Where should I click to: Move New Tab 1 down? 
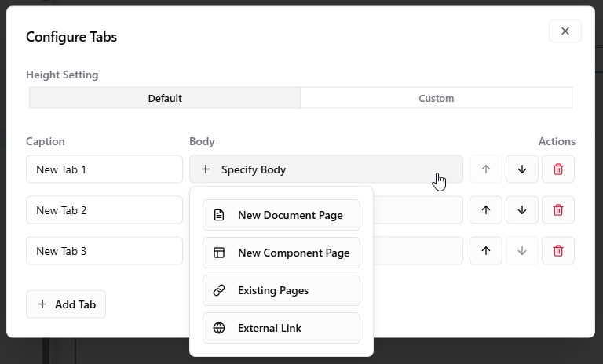[x=522, y=169]
